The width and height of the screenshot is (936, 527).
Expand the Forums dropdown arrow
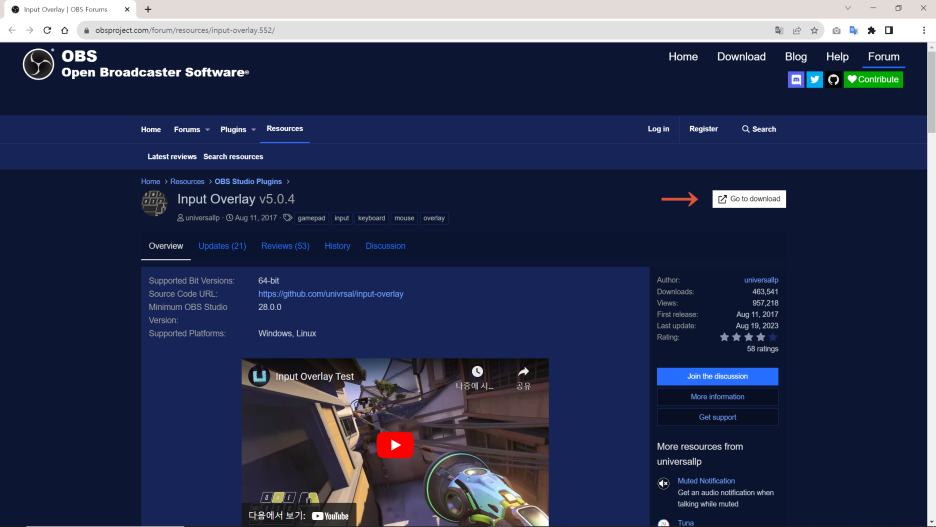click(x=207, y=130)
